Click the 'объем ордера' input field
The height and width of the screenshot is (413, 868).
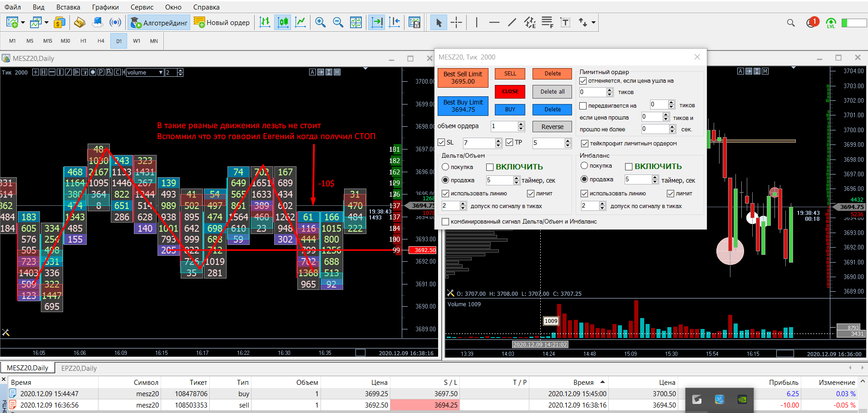pyautogui.click(x=504, y=126)
